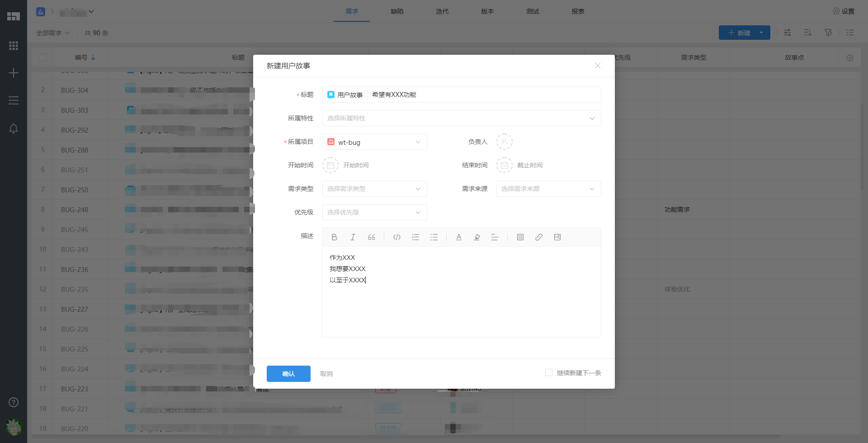Expand the feature selection dropdown

pos(462,118)
